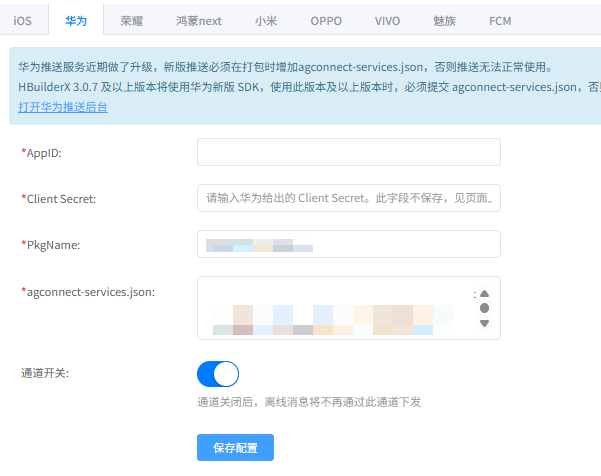Switch to the 鸿蒙next tab
Viewport: 601px width, 476px height.
(x=199, y=21)
